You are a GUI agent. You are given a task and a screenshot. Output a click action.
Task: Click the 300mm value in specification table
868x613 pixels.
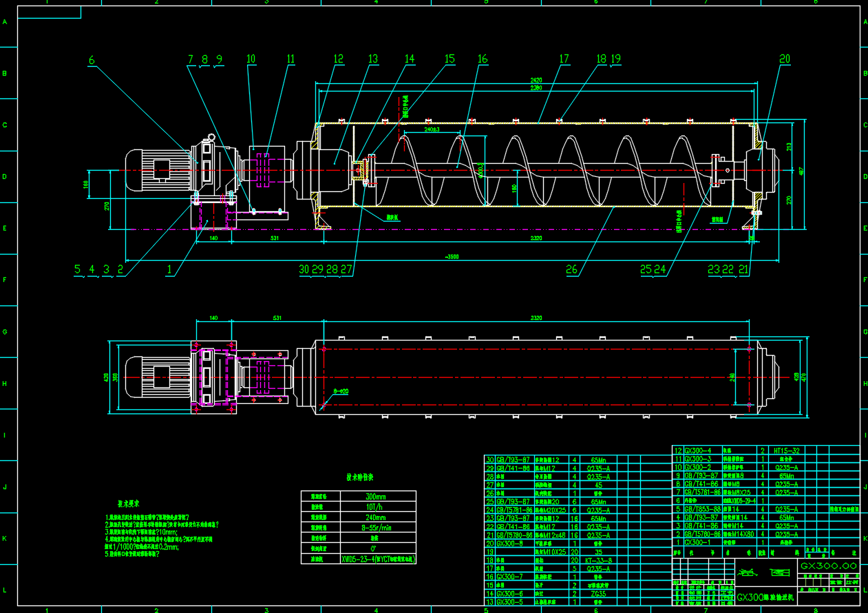click(375, 495)
